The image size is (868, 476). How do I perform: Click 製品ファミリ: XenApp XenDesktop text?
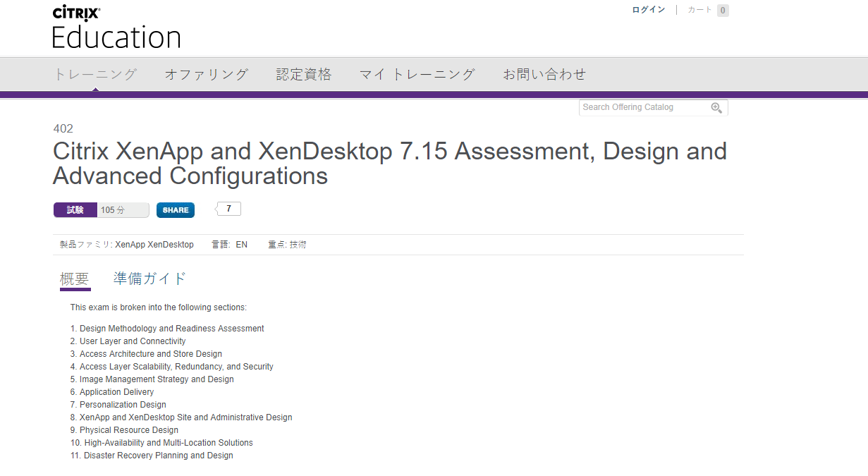(127, 245)
